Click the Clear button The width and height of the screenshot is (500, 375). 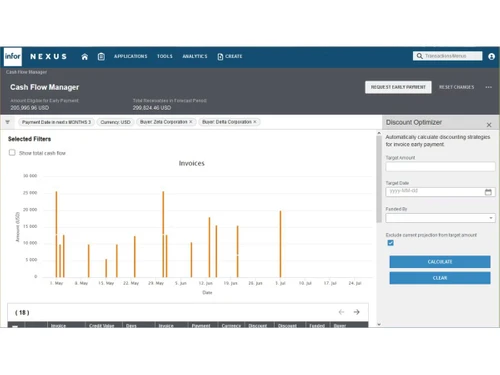[440, 278]
